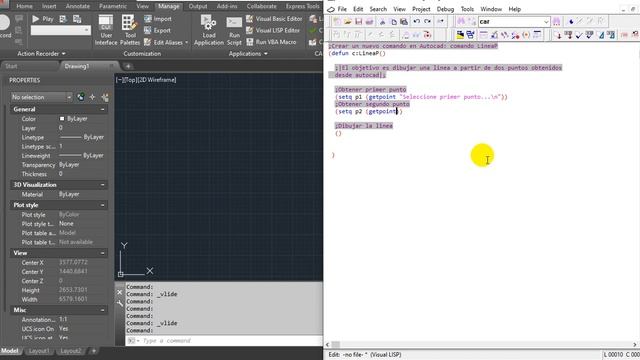This screenshot has width=640, height=360.
Task: Collapse the View properties section
Action: tap(102, 253)
